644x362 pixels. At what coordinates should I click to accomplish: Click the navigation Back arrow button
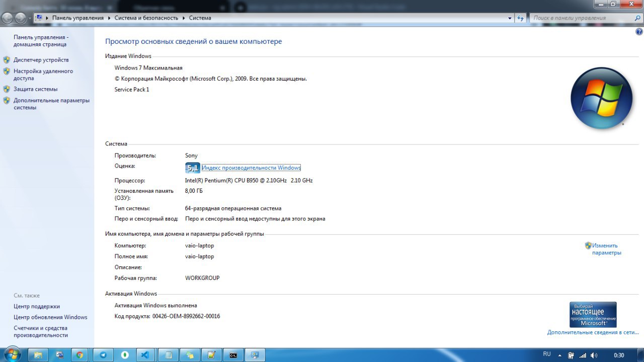point(7,18)
